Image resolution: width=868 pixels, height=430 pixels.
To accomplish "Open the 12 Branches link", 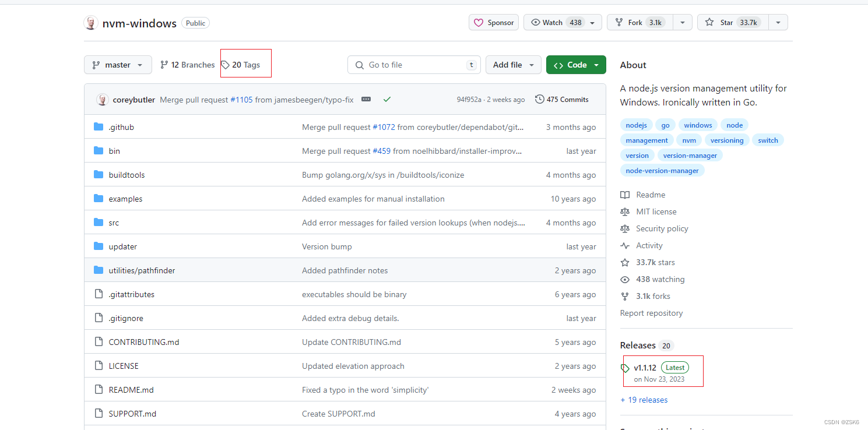I will click(188, 65).
